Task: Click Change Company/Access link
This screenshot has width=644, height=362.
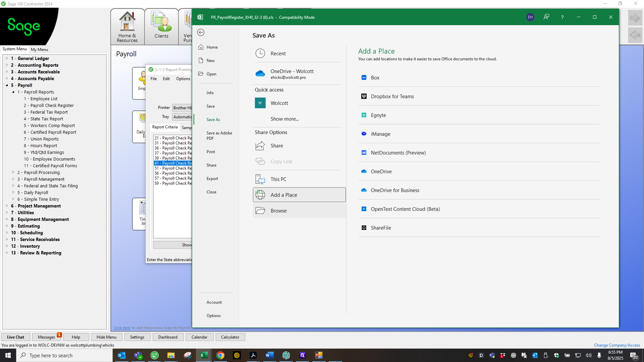Action: click(617, 345)
